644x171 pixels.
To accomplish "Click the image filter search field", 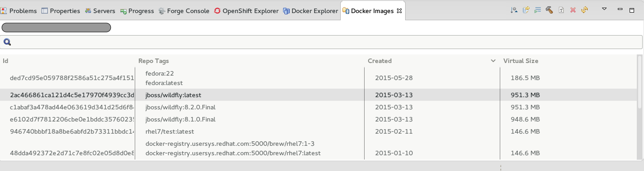I will [322, 42].
